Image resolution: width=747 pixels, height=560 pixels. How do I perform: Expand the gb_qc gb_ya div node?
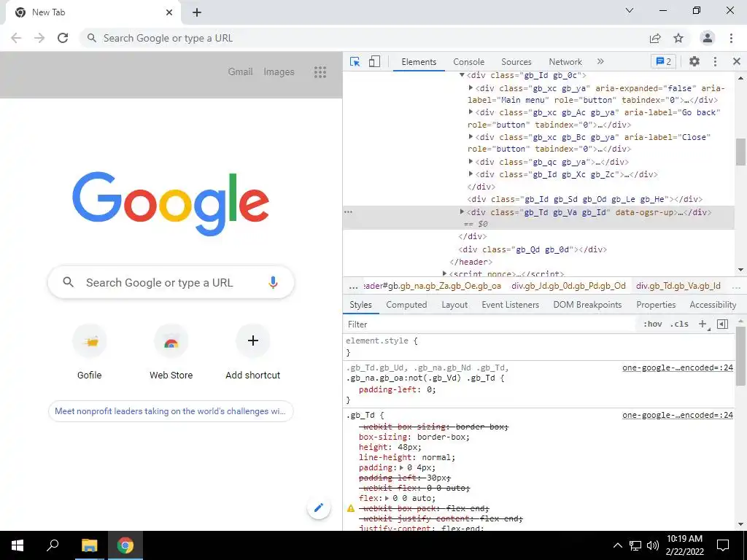coord(471,161)
